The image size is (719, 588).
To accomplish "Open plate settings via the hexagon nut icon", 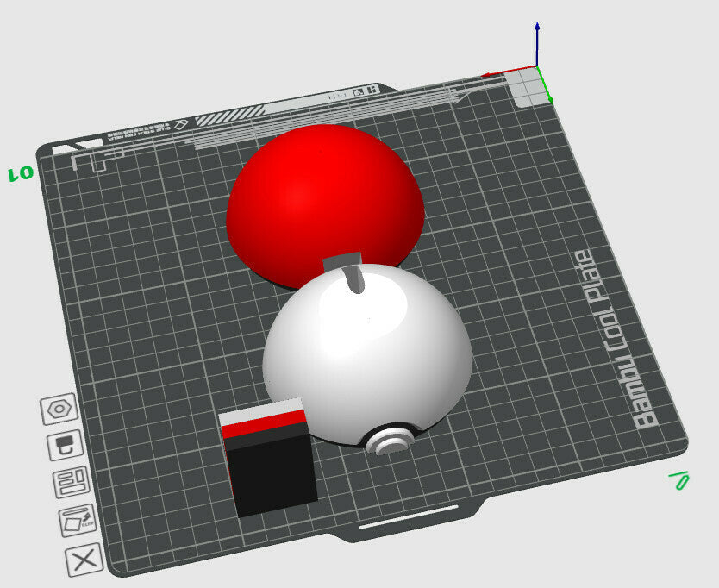I will click(59, 409).
